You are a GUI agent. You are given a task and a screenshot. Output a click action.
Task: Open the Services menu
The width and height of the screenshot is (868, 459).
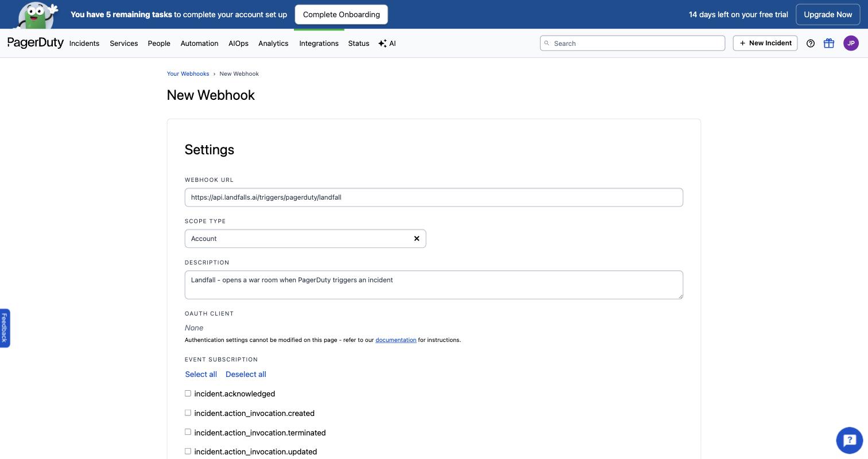[124, 44]
